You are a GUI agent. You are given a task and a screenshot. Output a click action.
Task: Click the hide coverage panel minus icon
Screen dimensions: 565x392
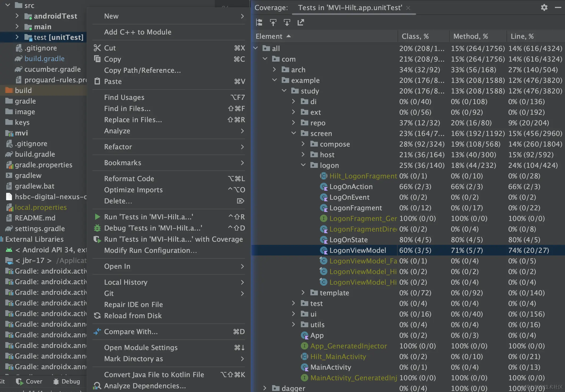(558, 7)
